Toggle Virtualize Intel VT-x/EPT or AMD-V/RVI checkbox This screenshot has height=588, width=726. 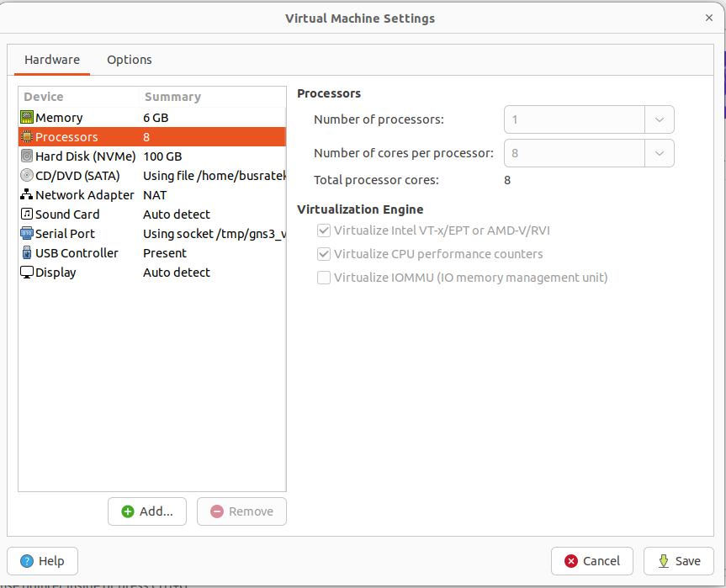click(324, 230)
